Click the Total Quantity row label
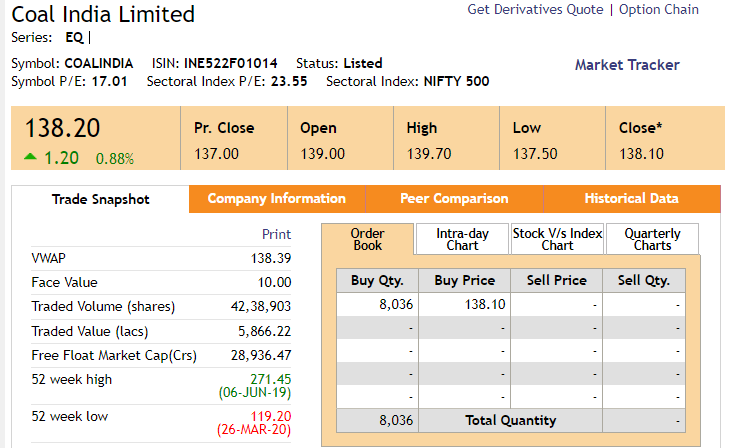 pos(510,421)
